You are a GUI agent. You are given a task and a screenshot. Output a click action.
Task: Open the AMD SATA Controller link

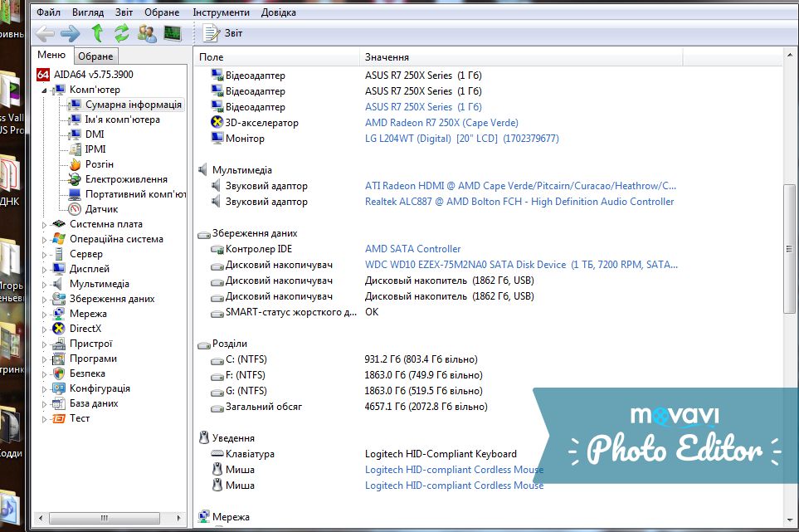(412, 249)
